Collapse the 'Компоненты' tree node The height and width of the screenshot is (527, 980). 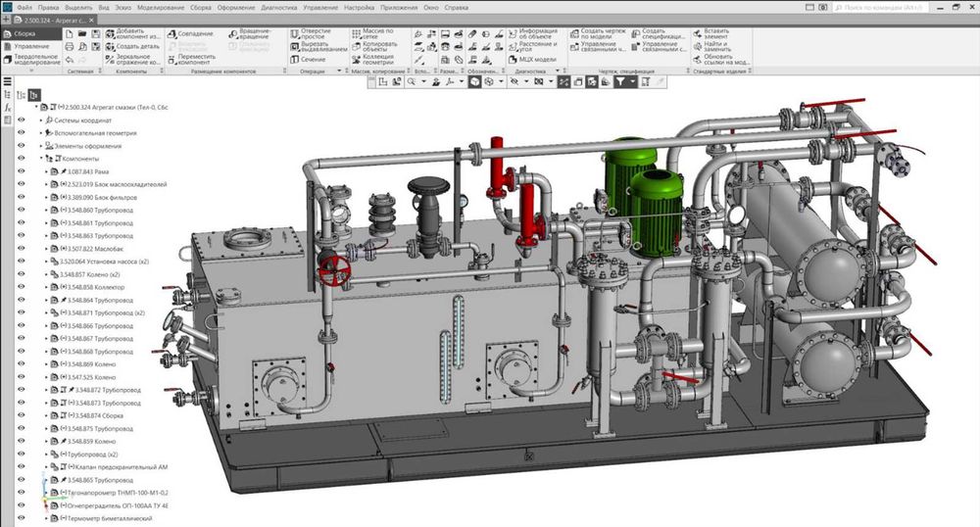click(x=41, y=159)
